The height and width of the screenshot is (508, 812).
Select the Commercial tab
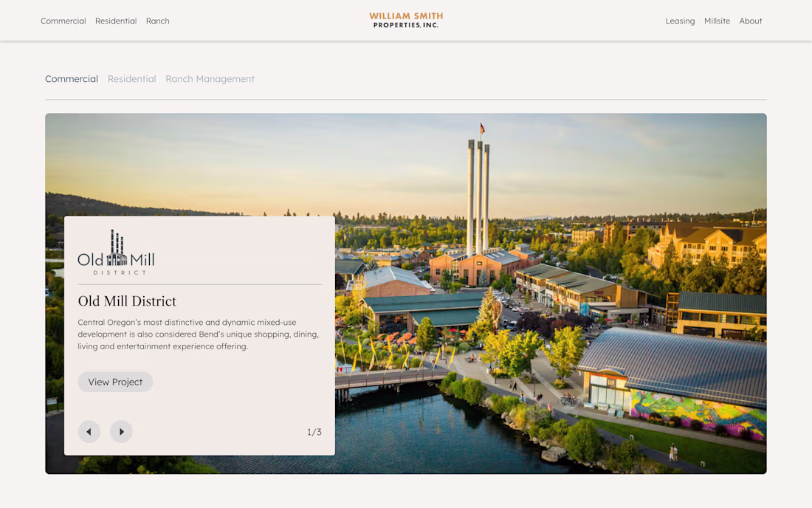tap(72, 79)
